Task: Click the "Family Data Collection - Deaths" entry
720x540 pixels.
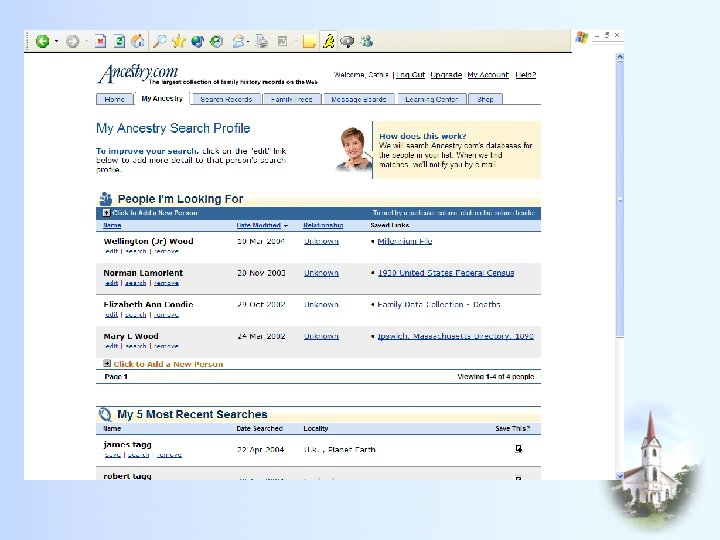Action: point(439,304)
